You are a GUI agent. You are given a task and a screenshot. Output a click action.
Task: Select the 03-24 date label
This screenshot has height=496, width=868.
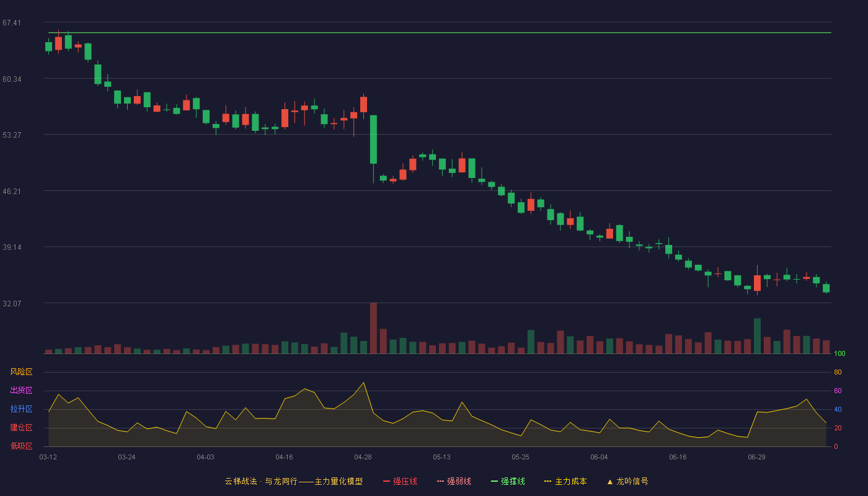click(x=127, y=457)
